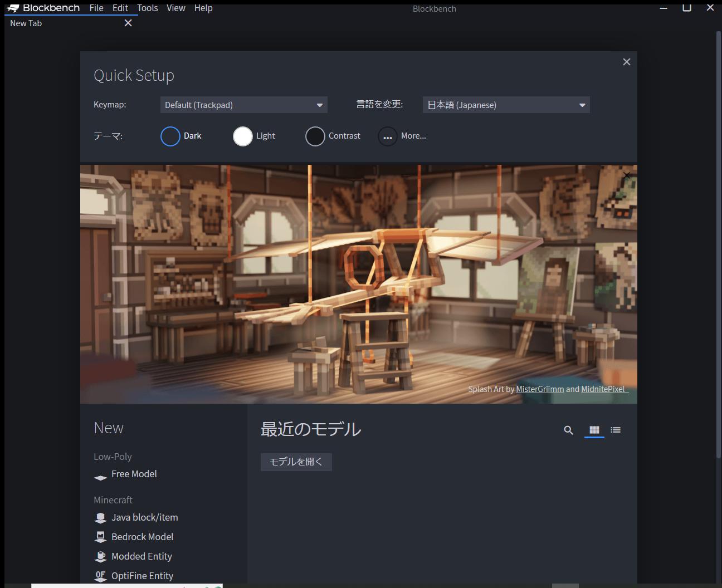This screenshot has height=588, width=722.
Task: Open the Tools menu
Action: [148, 8]
